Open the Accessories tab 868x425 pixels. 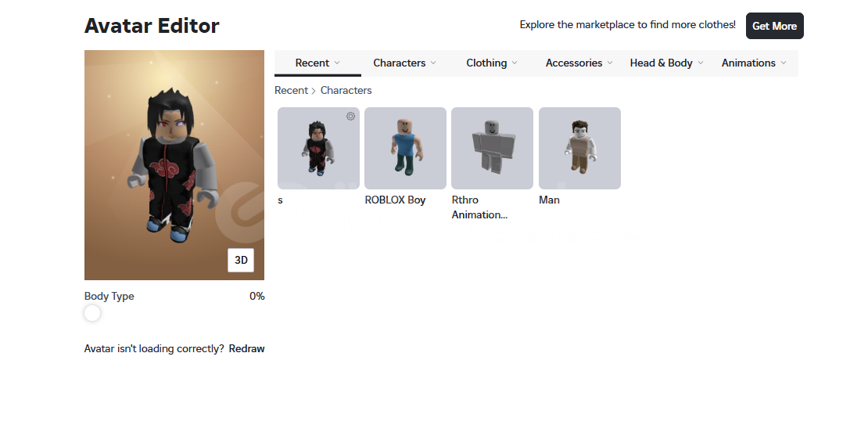[579, 63]
